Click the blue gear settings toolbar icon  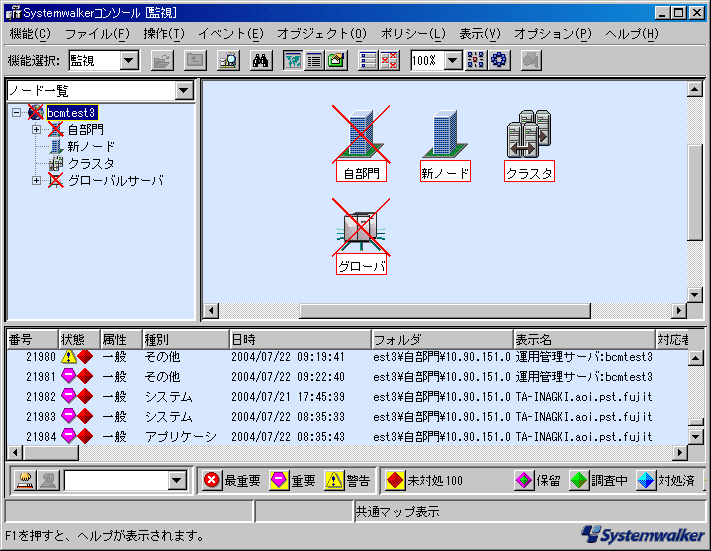tap(499, 60)
